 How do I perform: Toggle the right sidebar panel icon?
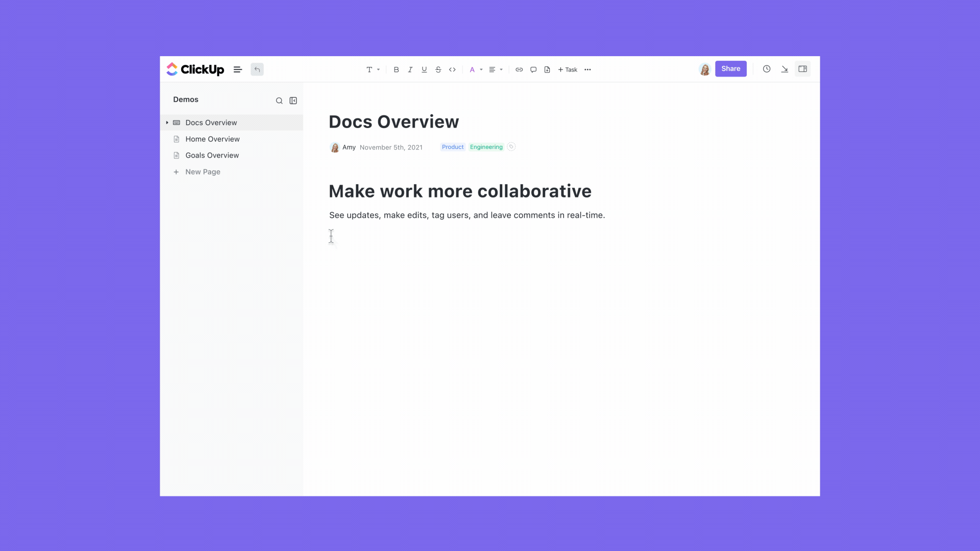pyautogui.click(x=802, y=69)
